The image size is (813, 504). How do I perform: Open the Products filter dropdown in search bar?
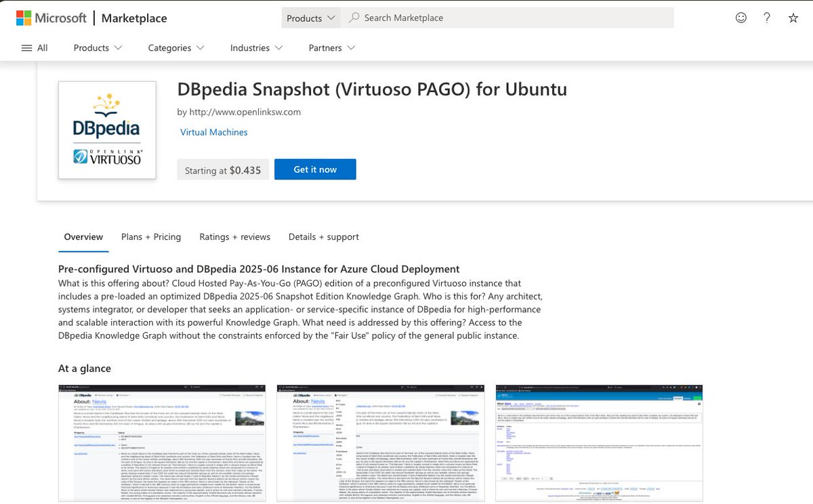click(310, 18)
